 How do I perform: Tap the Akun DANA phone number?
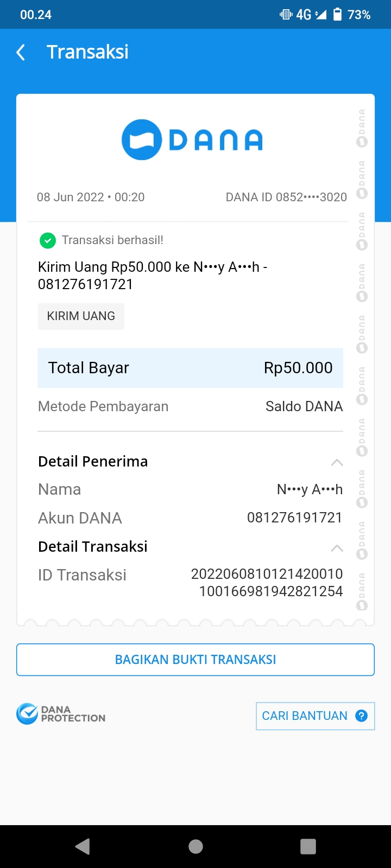[x=294, y=518]
